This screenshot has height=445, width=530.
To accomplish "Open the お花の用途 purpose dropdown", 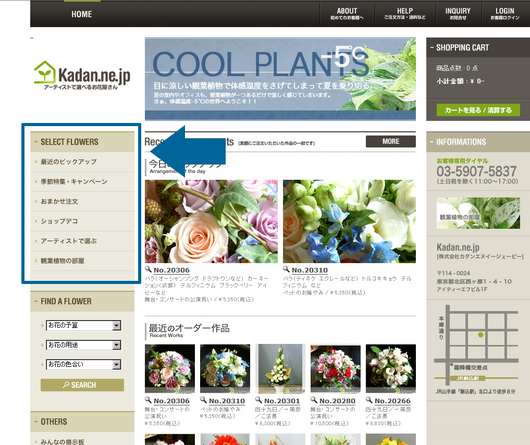I will coord(83,345).
